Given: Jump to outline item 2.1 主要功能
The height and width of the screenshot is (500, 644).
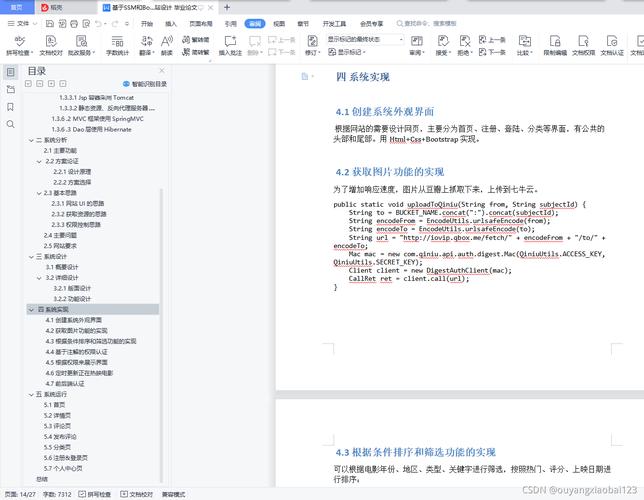Looking at the screenshot, I should click(60, 151).
